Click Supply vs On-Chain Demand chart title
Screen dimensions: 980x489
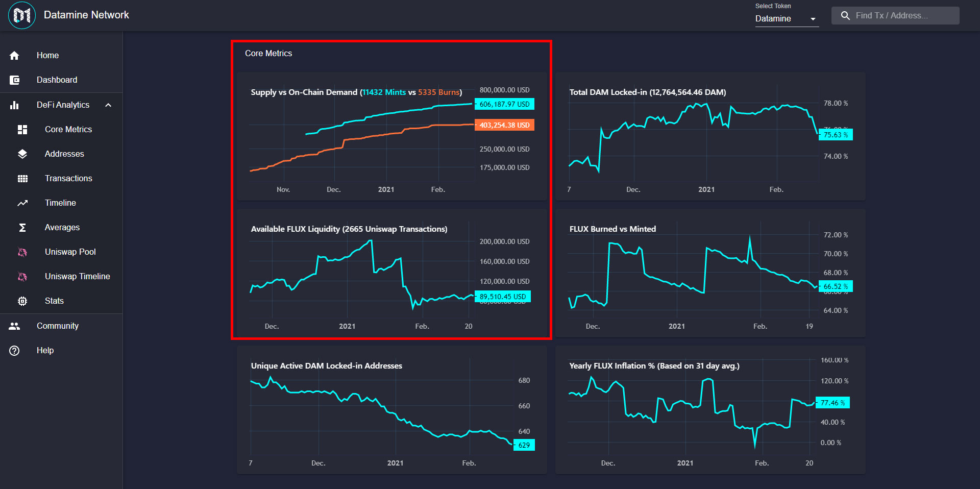click(x=356, y=92)
